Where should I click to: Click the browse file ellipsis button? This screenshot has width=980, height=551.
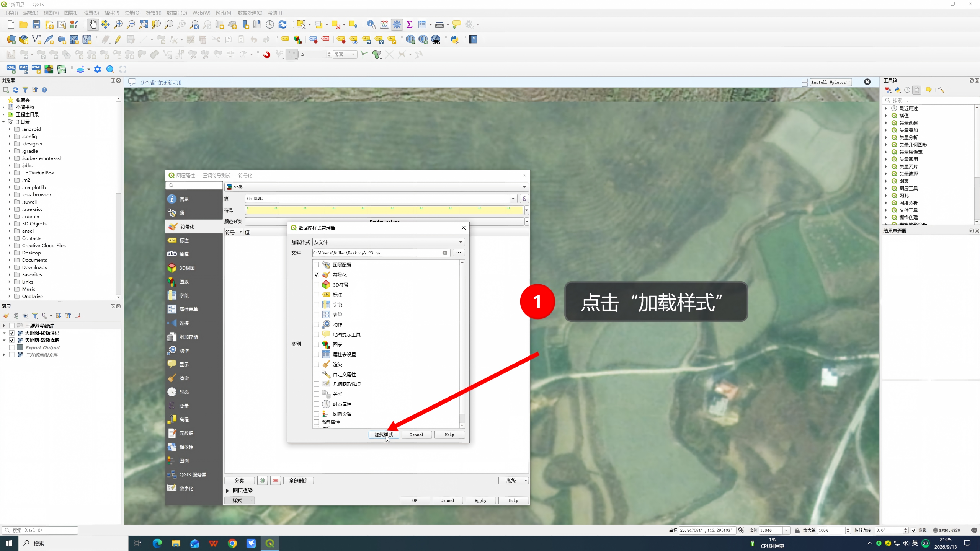459,253
